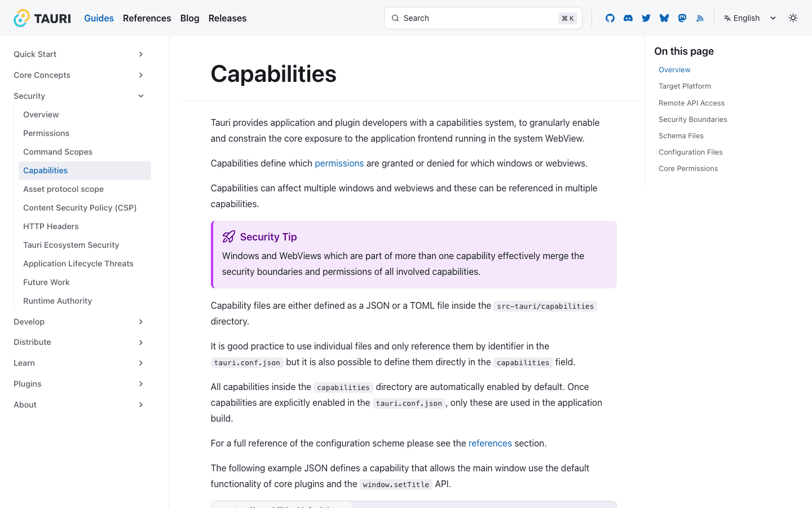Go to Future Work page
The image size is (812, 508).
85,282
